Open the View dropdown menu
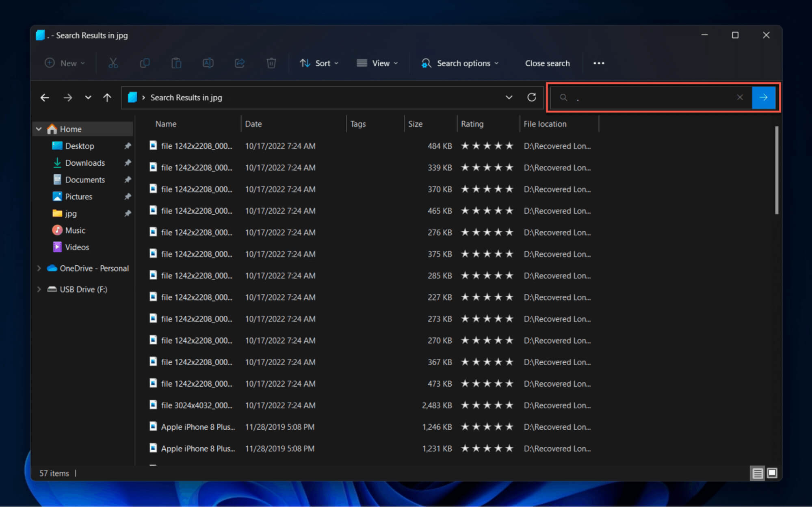The height and width of the screenshot is (507, 812). (377, 63)
